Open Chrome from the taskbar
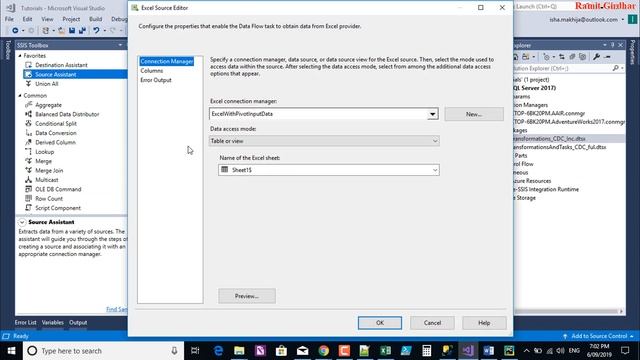The height and width of the screenshot is (360, 640). tap(324, 351)
